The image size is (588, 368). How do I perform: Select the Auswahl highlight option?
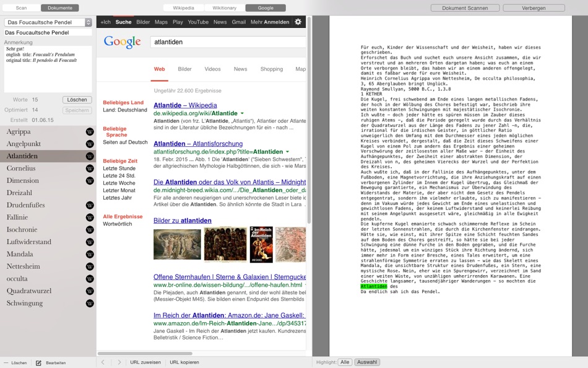(x=366, y=361)
